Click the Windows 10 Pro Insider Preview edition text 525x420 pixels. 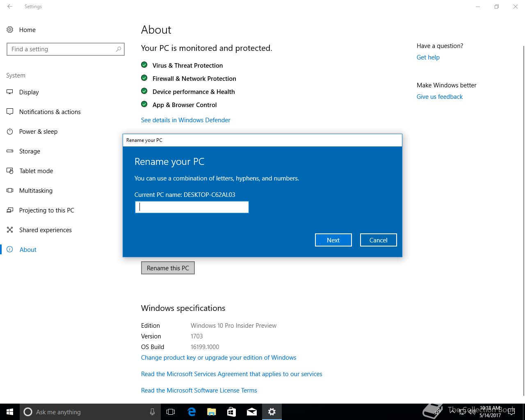tap(233, 325)
